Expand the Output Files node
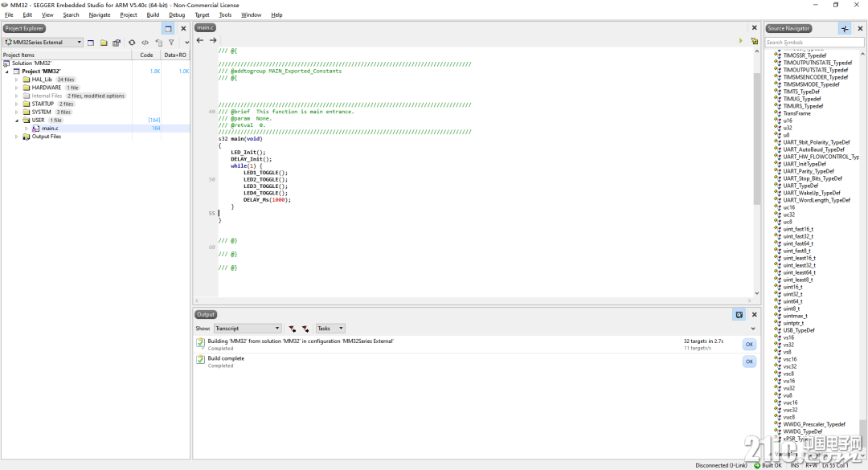The width and height of the screenshot is (868, 470). pyautogui.click(x=17, y=137)
